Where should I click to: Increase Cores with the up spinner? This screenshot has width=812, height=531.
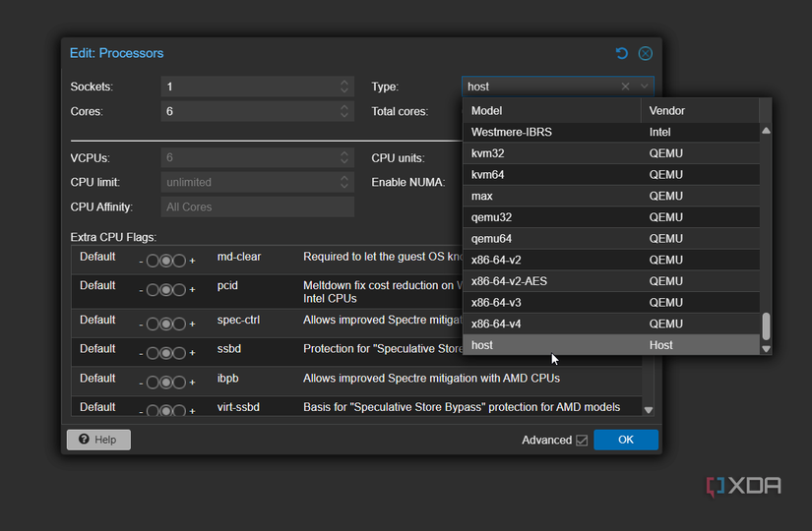click(x=344, y=106)
